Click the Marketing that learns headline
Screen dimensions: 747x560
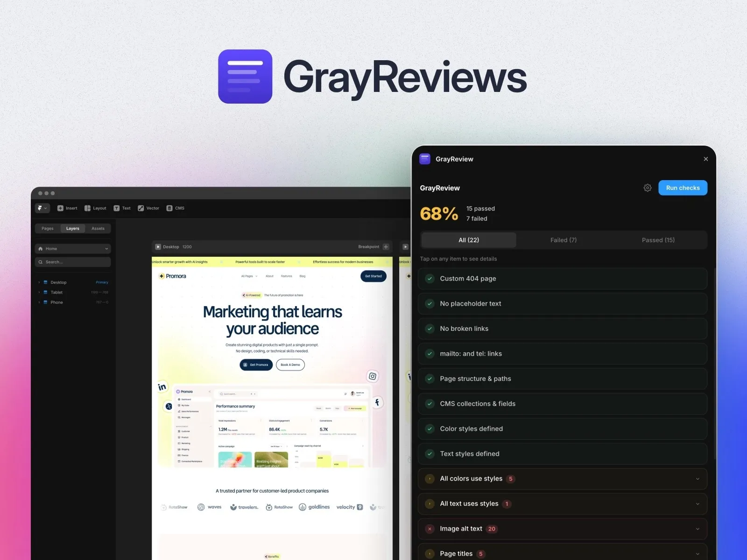pos(273,320)
